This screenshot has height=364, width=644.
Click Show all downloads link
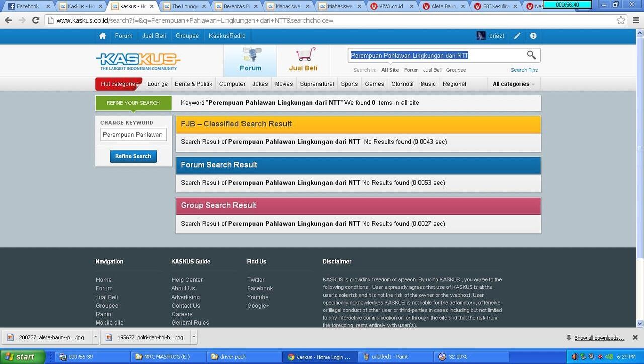coord(599,338)
